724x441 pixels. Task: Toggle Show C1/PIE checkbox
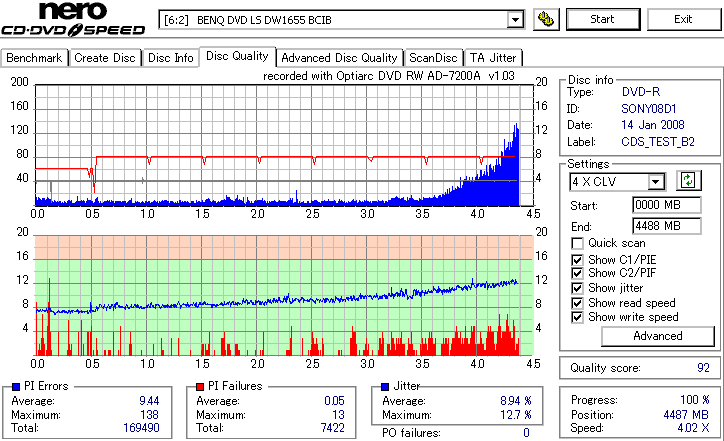[x=577, y=260]
